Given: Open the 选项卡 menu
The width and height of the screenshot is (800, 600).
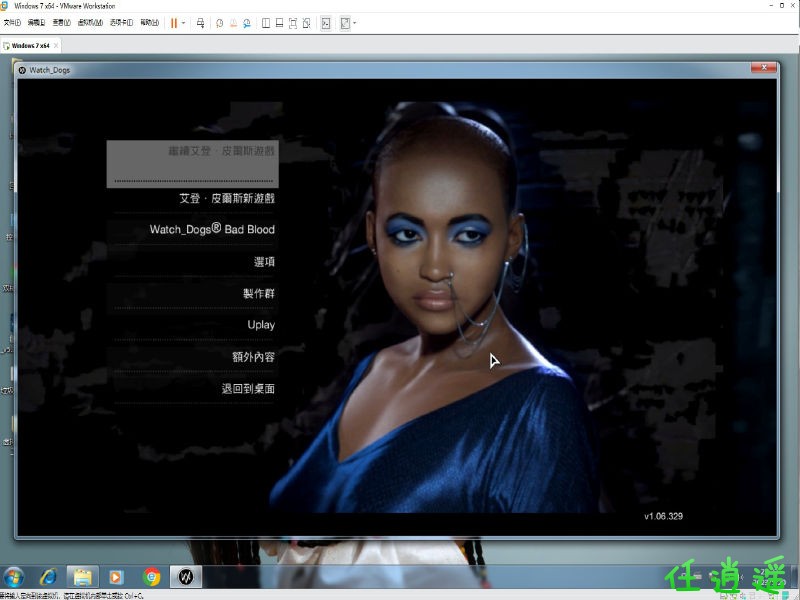Looking at the screenshot, I should pyautogui.click(x=121, y=22).
